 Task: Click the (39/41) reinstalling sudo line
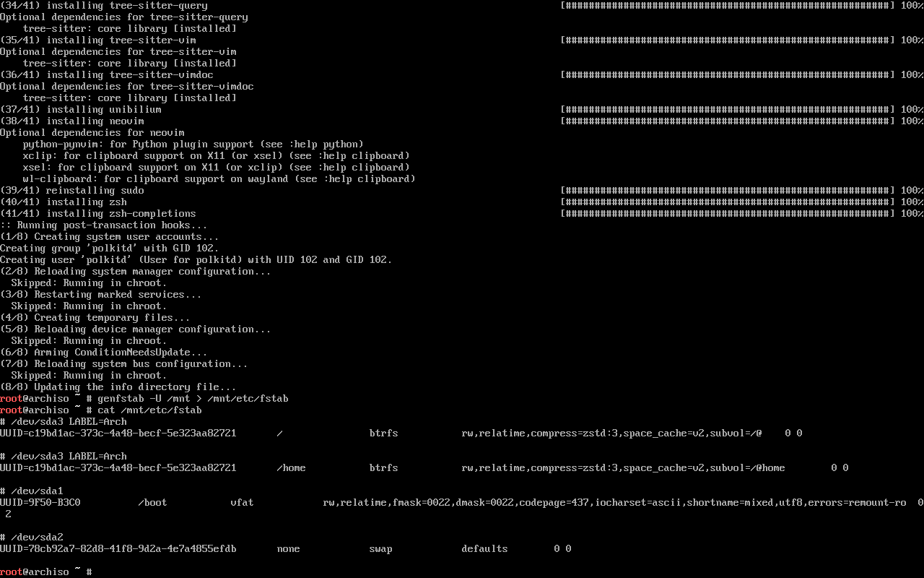(72, 190)
